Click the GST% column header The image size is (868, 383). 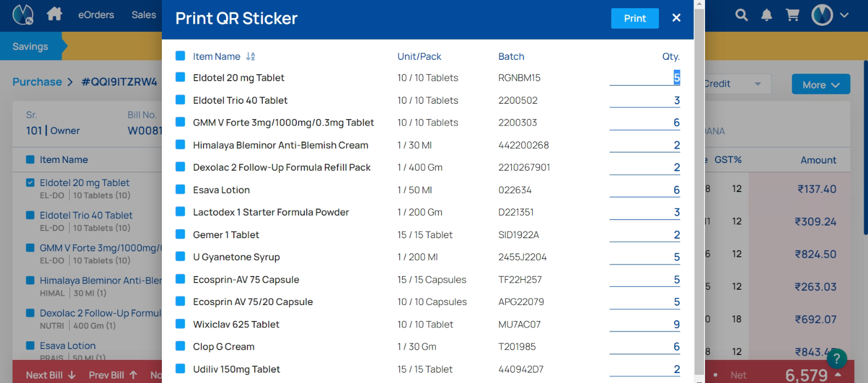pos(728,160)
